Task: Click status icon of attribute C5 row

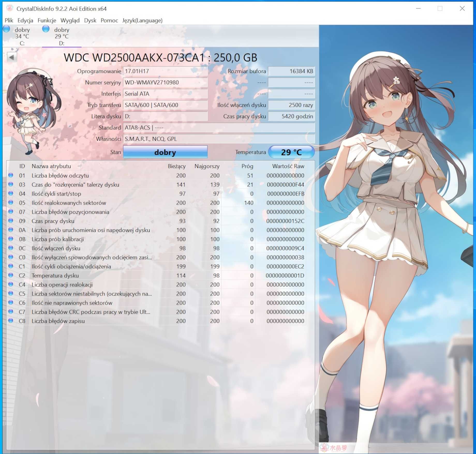Action: [11, 293]
